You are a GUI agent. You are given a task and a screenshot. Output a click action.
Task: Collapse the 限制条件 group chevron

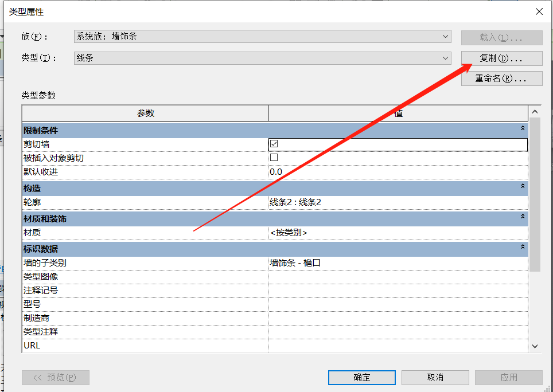pos(522,130)
